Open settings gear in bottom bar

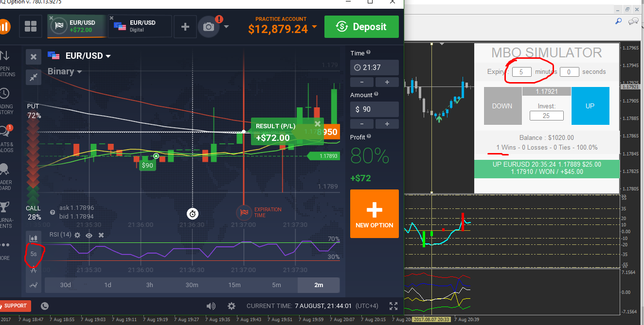click(x=232, y=306)
